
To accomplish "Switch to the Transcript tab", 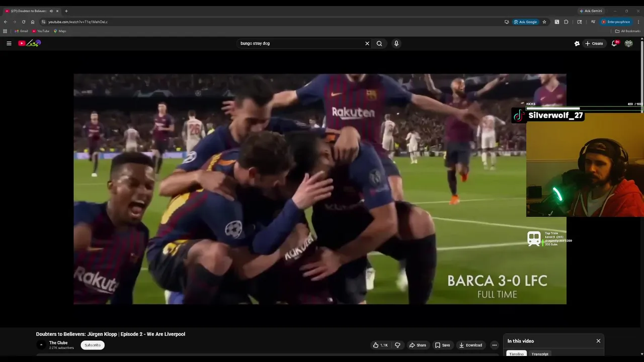I will point(540,354).
